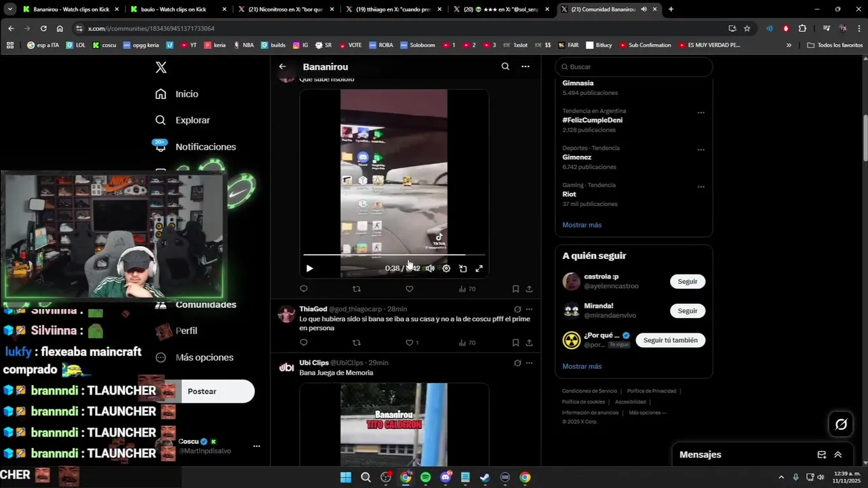Open Steam from taskbar
The height and width of the screenshot is (488, 868).
pos(485,477)
